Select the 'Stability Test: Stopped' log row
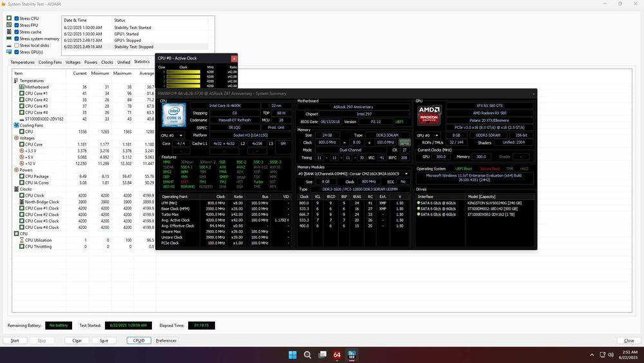644x363 pixels. (135, 47)
